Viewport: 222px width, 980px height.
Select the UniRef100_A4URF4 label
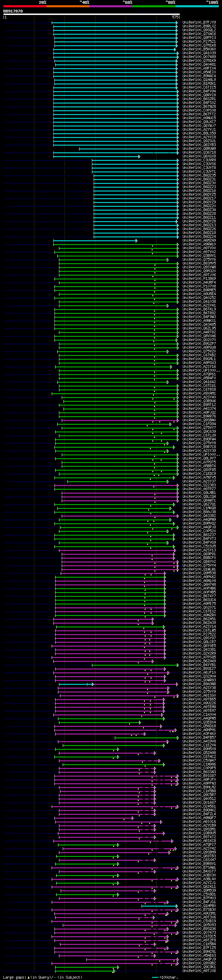pos(199,282)
